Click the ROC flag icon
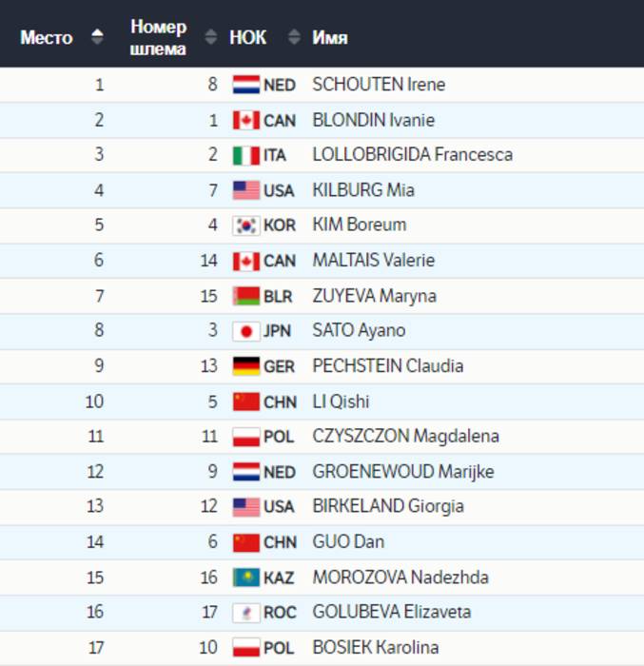Viewport: 644px width, 666px height. 246,613
